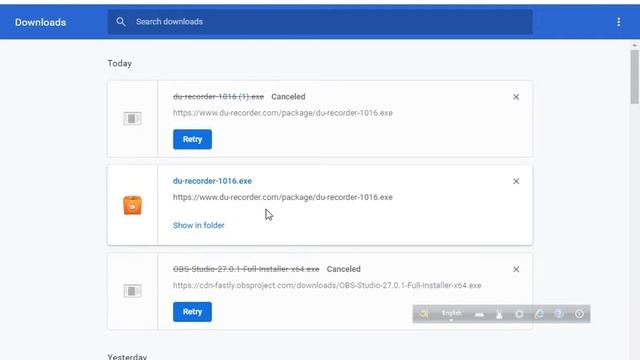Click the orange DU Recorder file icon

(133, 205)
